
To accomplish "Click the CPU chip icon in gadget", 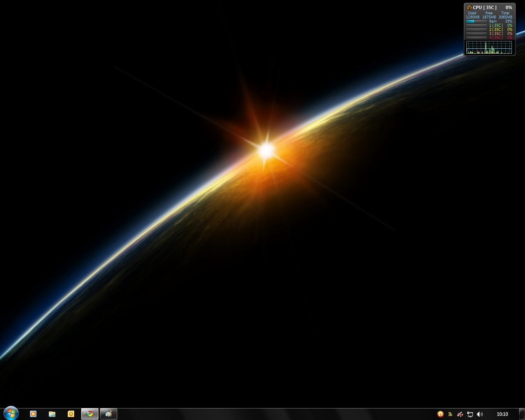I will pos(469,7).
